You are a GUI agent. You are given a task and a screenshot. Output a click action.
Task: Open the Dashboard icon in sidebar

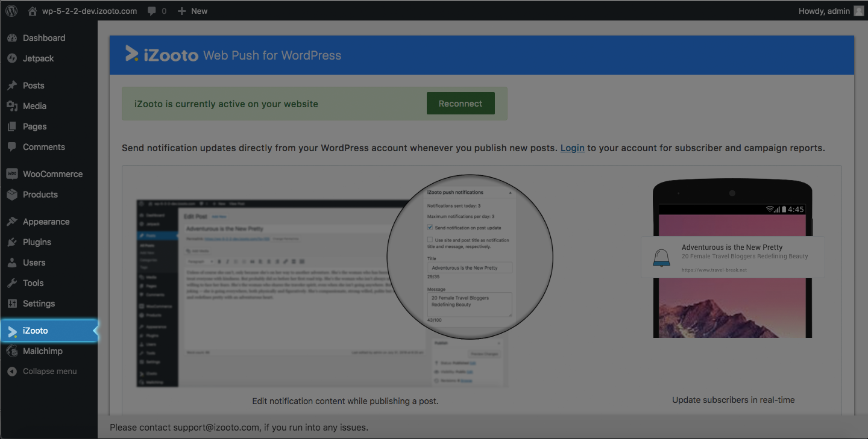click(x=12, y=38)
